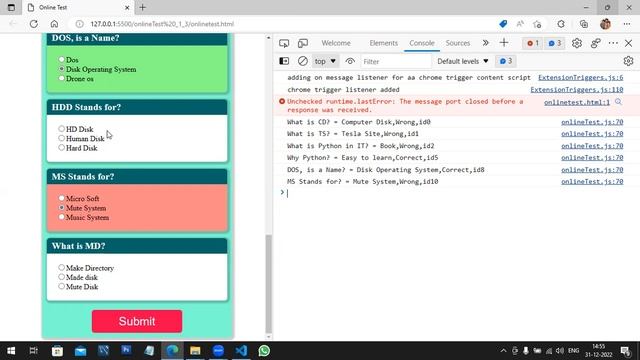Screen dimensions: 640x360
Task: Open a new browser tab
Action: click(142, 7)
